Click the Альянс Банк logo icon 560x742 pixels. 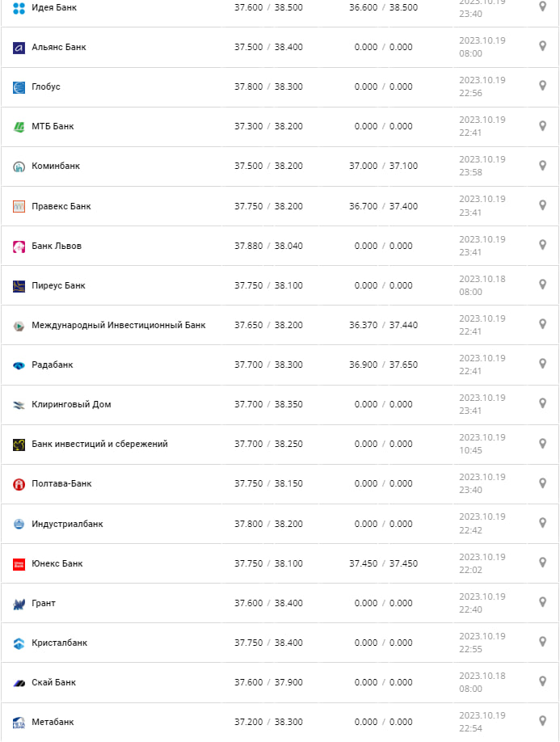click(x=19, y=48)
